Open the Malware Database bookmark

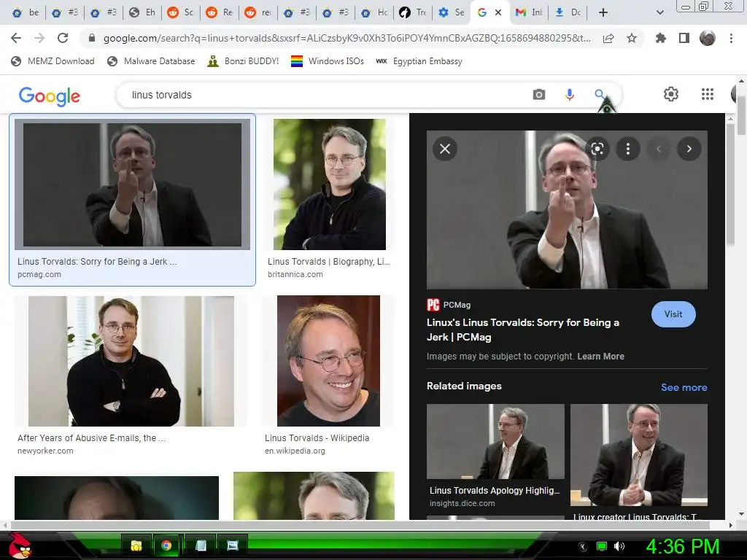(151, 61)
